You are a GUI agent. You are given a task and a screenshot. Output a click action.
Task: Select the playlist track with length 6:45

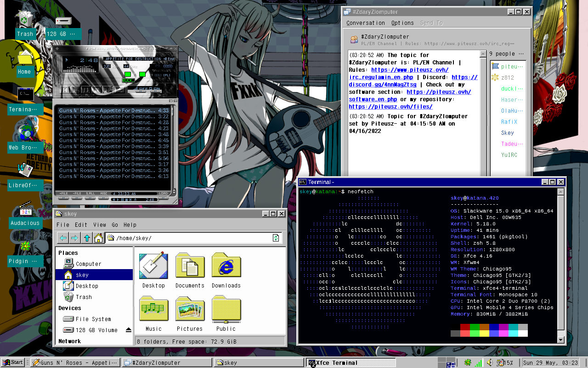pyautogui.click(x=114, y=140)
